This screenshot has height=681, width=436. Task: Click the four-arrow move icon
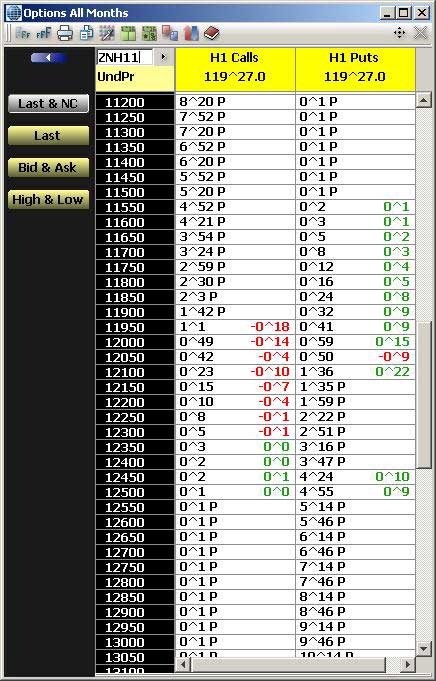400,33
